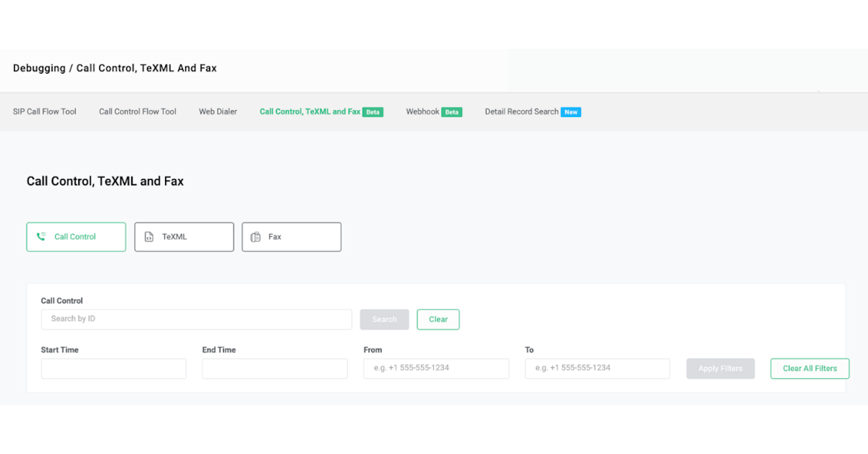868x454 pixels.
Task: Click the Debugging breadcrumb text
Action: 40,68
